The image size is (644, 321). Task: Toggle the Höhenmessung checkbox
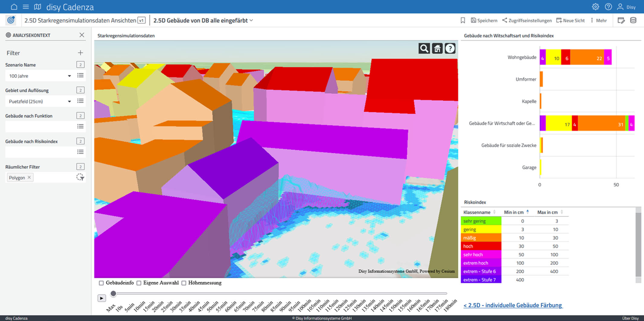pos(184,283)
